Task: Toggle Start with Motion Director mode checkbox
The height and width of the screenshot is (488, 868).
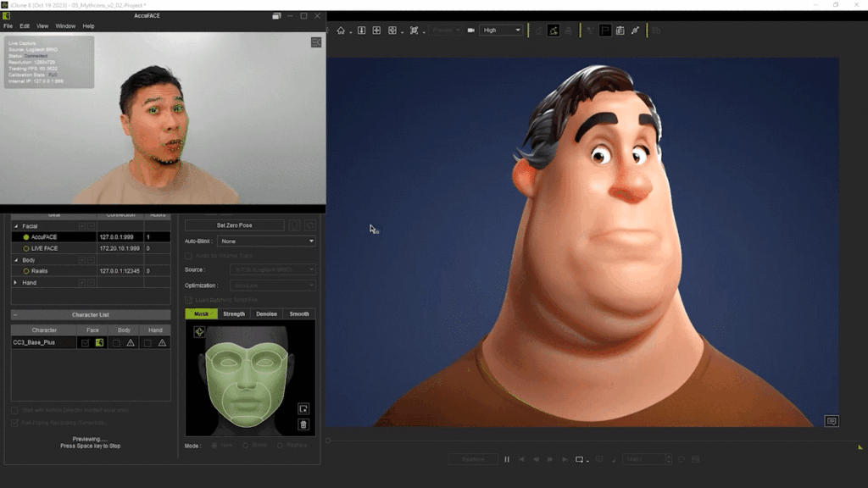Action: pos(14,411)
